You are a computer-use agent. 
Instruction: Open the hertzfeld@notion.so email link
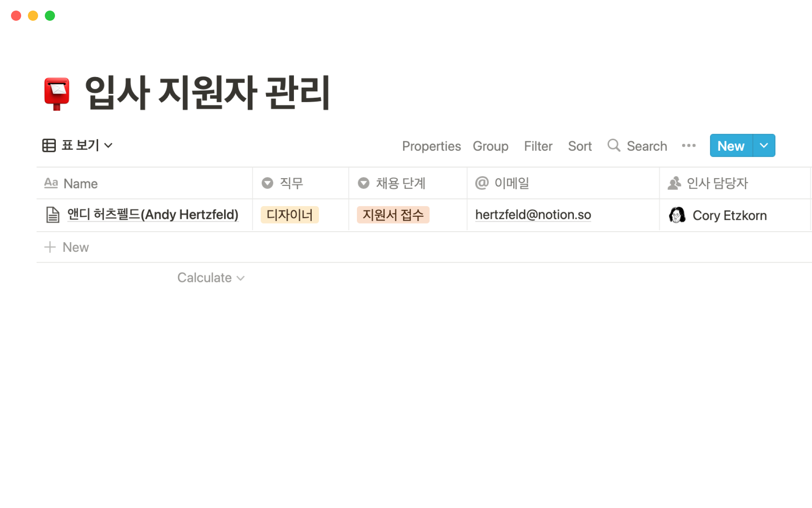tap(533, 215)
